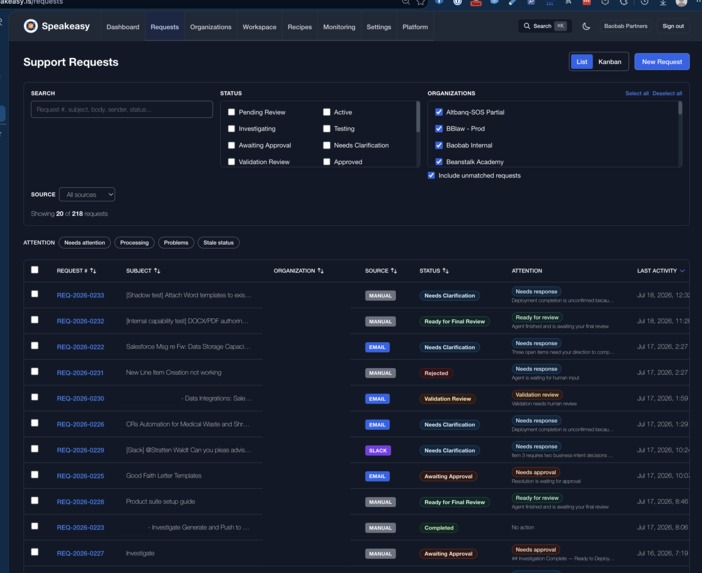
Task: Sort the table by Status arrows
Action: tap(446, 271)
